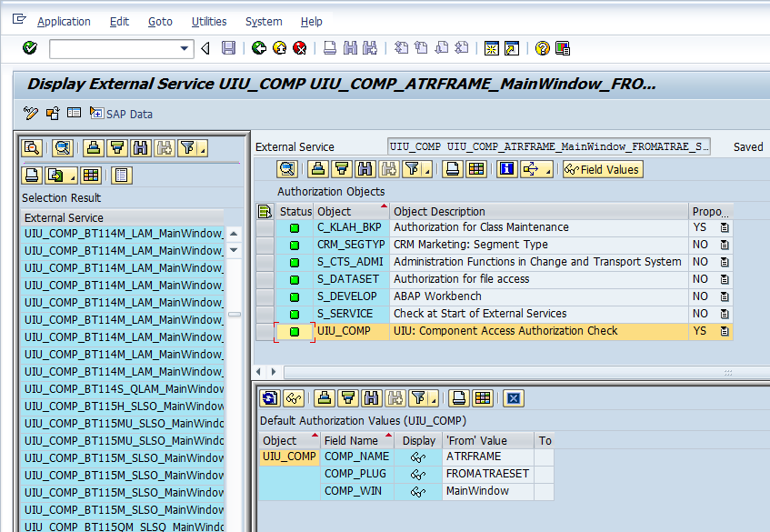The width and height of the screenshot is (770, 532).
Task: Select UIU_COMP_BT114S_QLAM_MainWindow entry in list
Action: (x=123, y=389)
